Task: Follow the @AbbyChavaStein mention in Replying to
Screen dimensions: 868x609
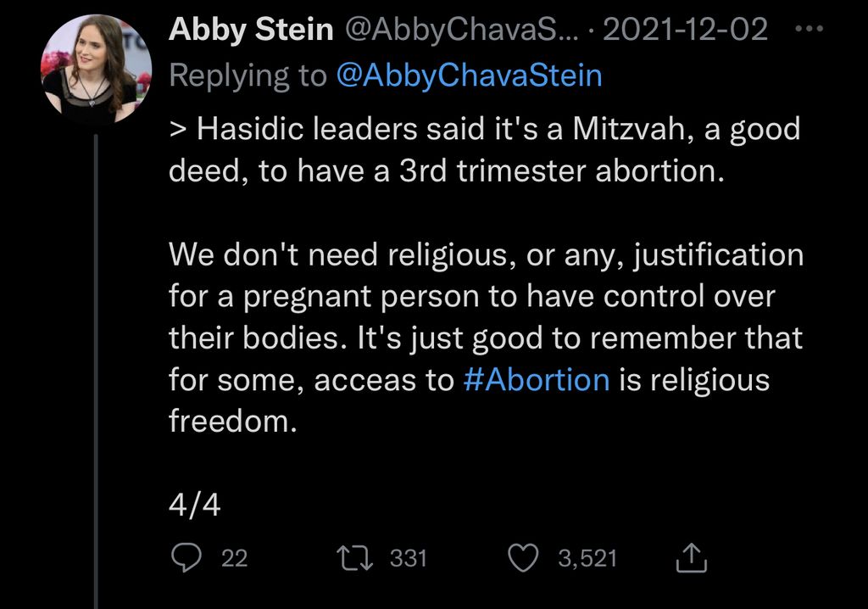Action: click(x=469, y=75)
